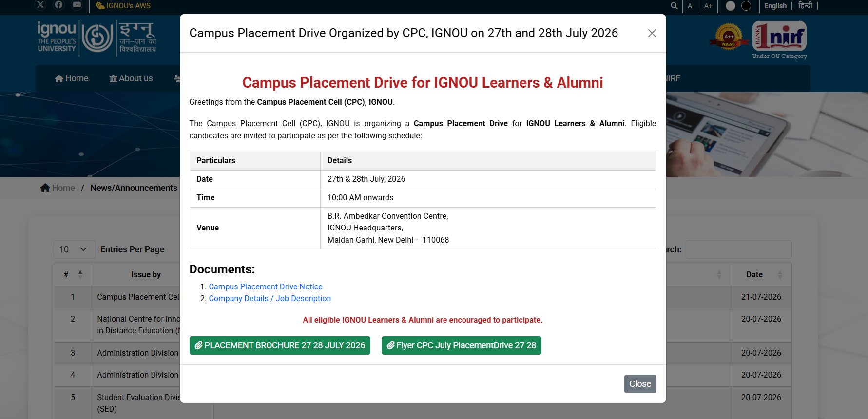Switch to the dark theme circle

[746, 6]
